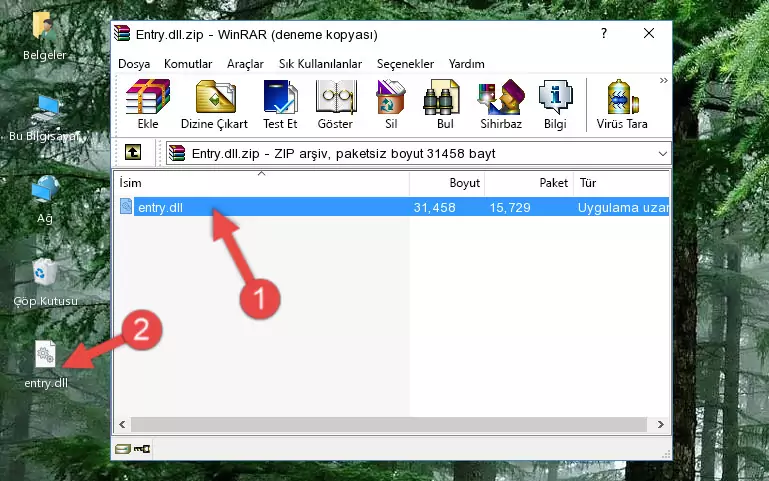Viewport: 769px width, 481px height.
Task: Open the Araçlar menu
Action: click(245, 64)
